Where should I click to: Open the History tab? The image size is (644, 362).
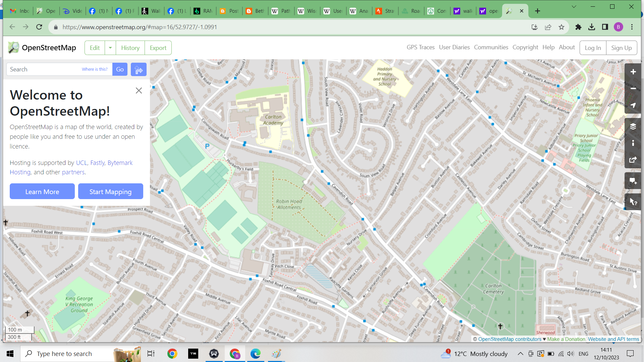click(130, 48)
